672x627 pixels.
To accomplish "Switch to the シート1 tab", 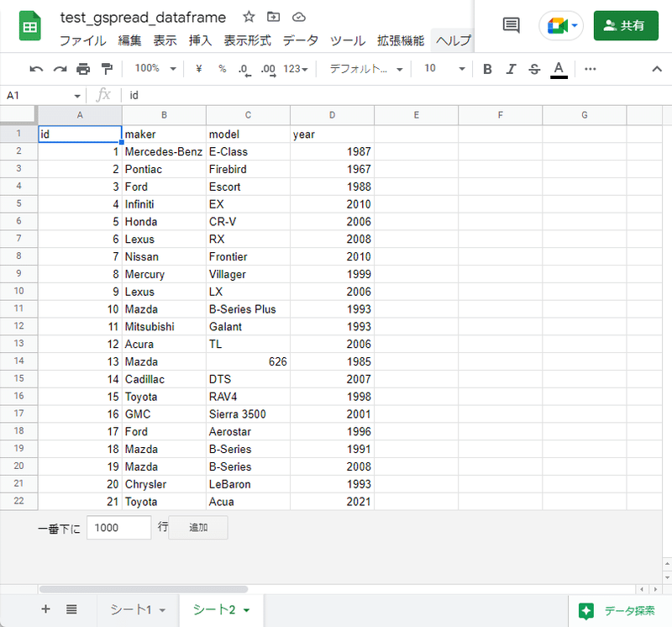I will tap(131, 609).
